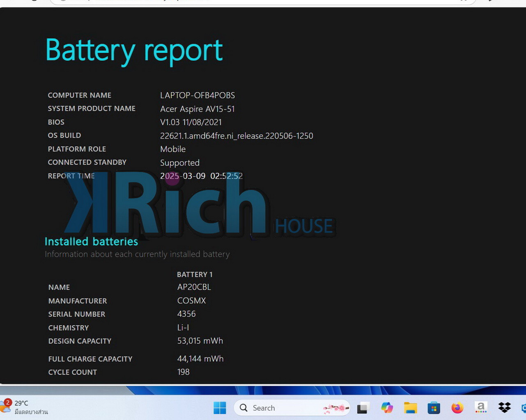
Task: Click the 'Installed batteries' section heading
Action: (91, 241)
